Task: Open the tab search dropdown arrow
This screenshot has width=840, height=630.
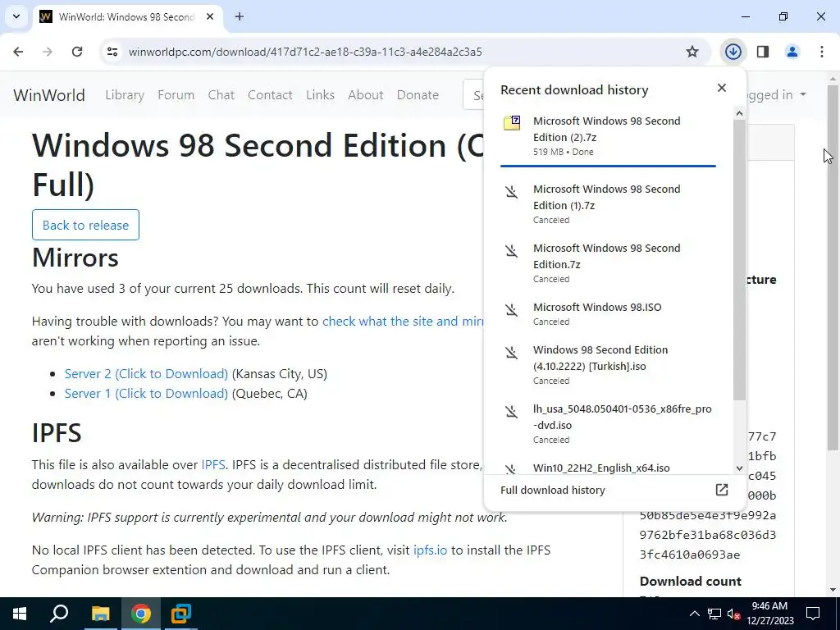Action: click(x=16, y=16)
